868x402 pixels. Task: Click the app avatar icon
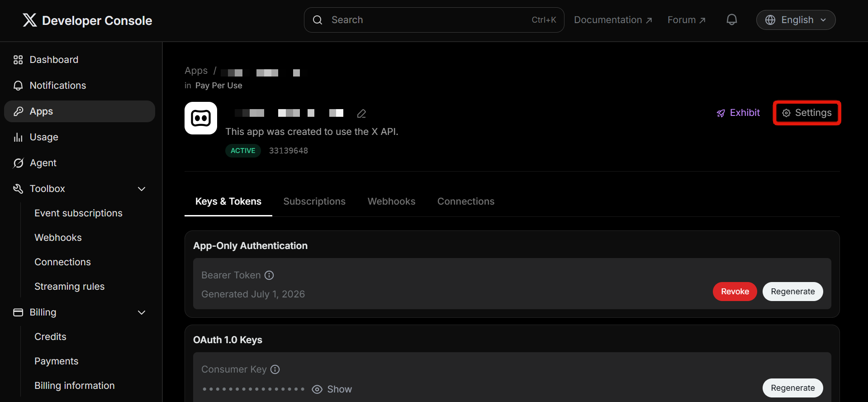point(201,118)
